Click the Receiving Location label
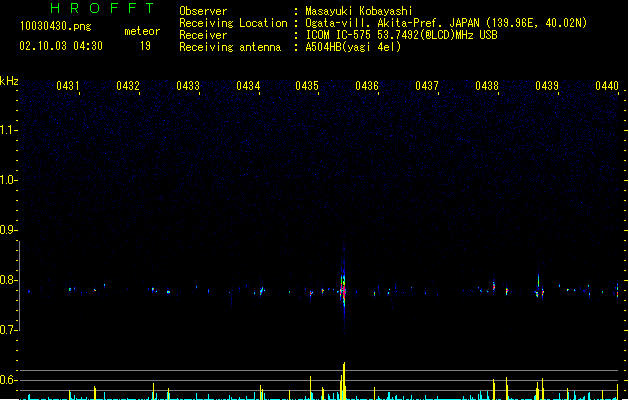Viewport: 629px width, 400px height. tap(233, 23)
